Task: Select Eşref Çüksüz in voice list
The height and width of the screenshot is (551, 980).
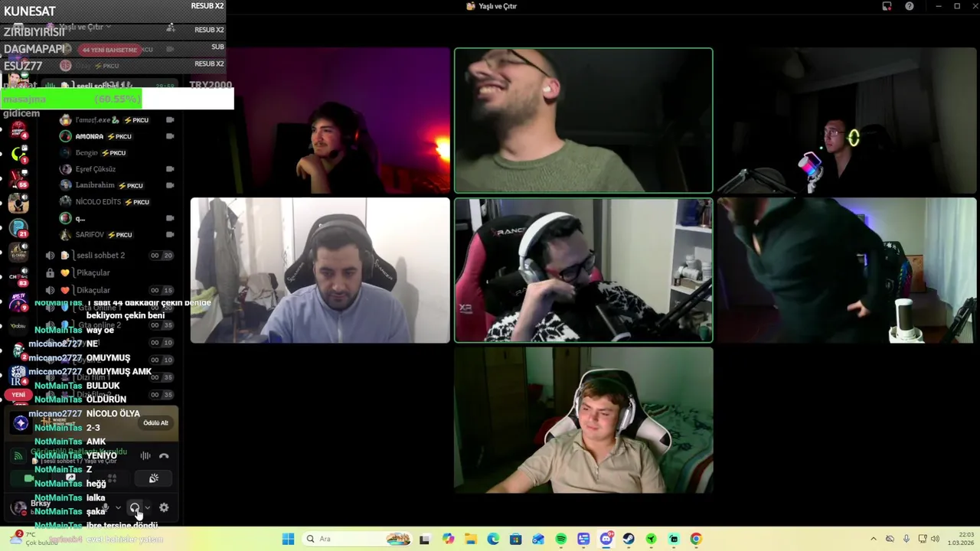Action: (119, 169)
